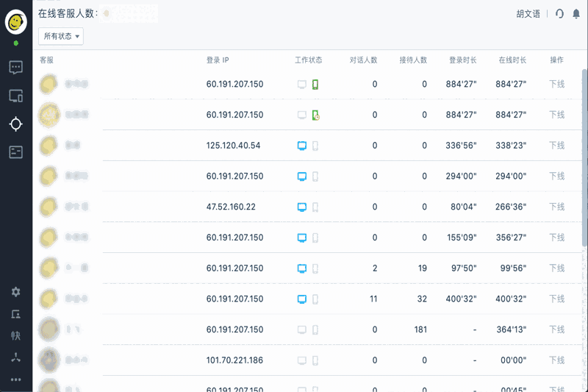Click the vertical scrollbar on the right
The image size is (588, 392).
pos(584,162)
